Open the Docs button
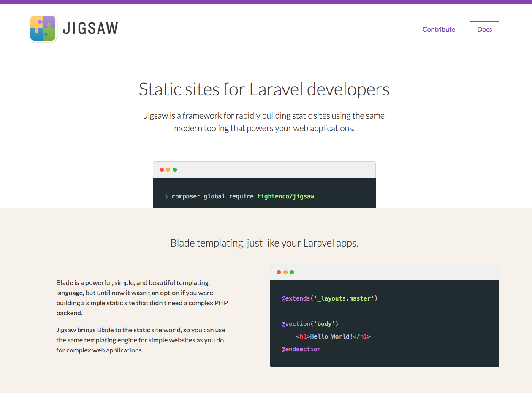 485,29
